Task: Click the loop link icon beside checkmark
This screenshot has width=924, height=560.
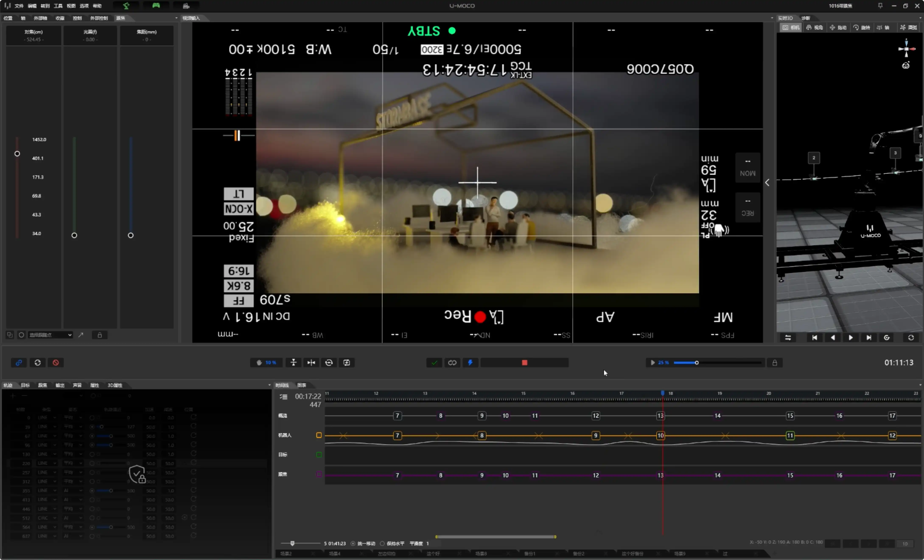Action: point(452,363)
